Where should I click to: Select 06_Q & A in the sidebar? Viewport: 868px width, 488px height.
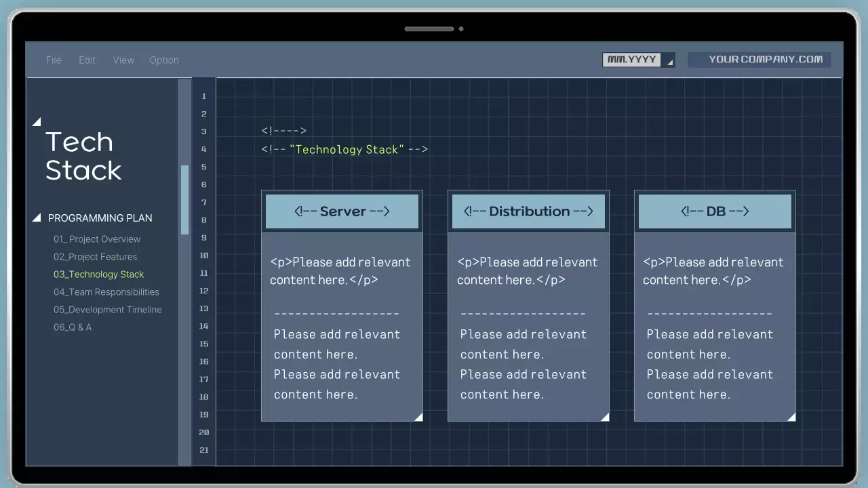73,327
